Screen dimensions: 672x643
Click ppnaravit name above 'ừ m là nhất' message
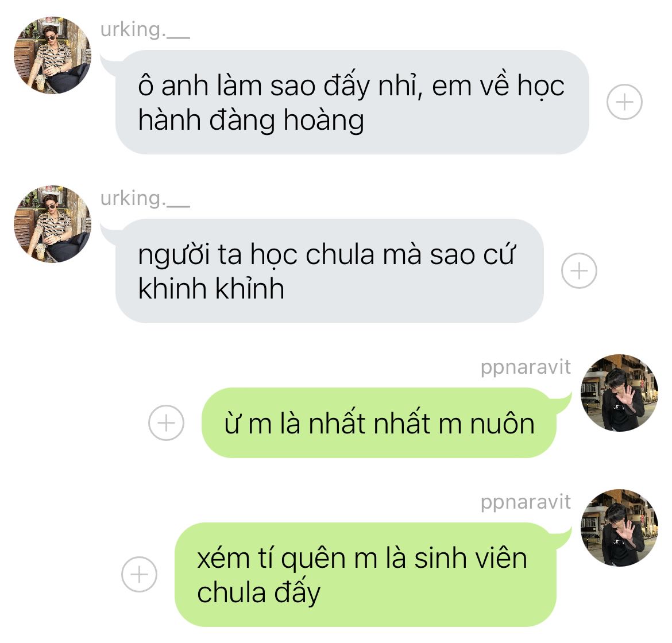point(526,368)
